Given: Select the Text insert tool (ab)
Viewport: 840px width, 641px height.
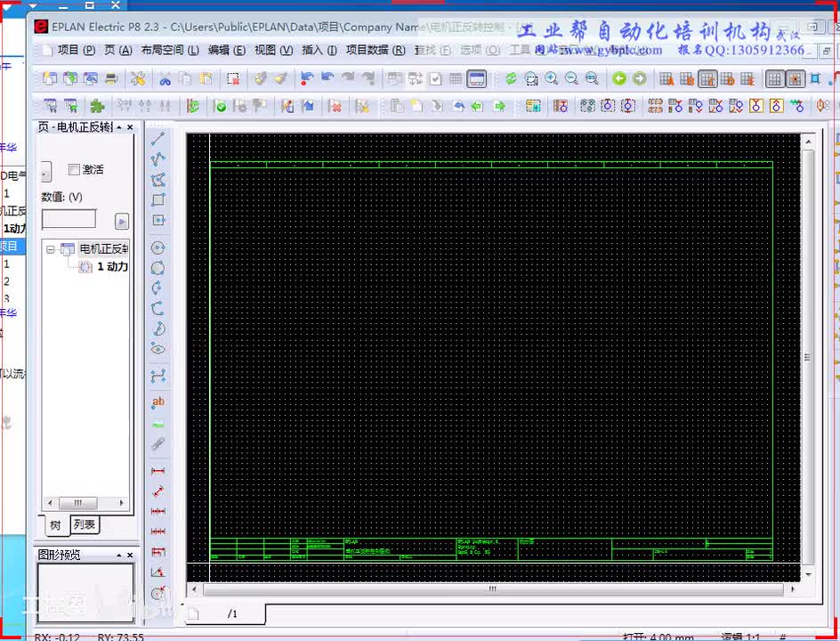Looking at the screenshot, I should tap(158, 402).
